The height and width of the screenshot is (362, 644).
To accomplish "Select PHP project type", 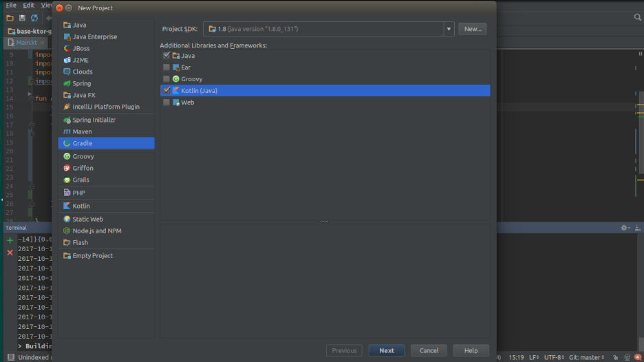I will pyautogui.click(x=107, y=193).
